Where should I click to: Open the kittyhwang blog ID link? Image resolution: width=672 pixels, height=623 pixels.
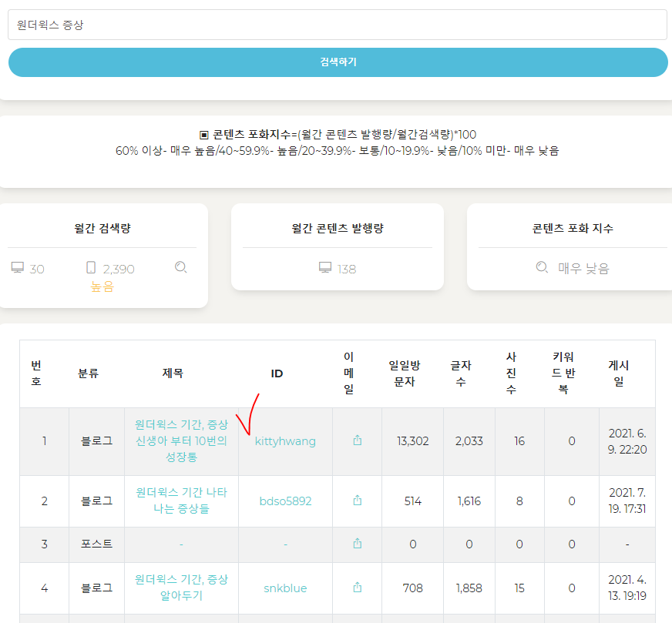pyautogui.click(x=285, y=441)
